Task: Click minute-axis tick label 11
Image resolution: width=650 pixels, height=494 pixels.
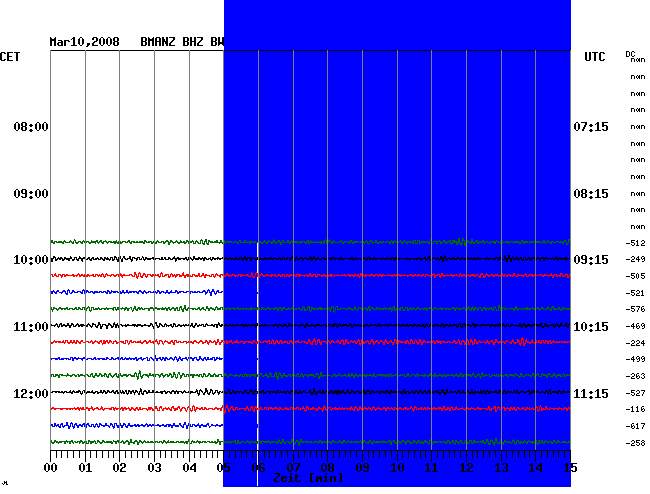Action: pyautogui.click(x=432, y=468)
